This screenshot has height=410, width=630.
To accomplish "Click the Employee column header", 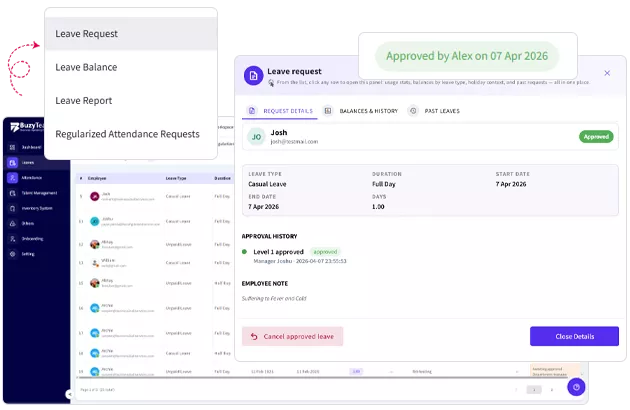I will coord(97,178).
